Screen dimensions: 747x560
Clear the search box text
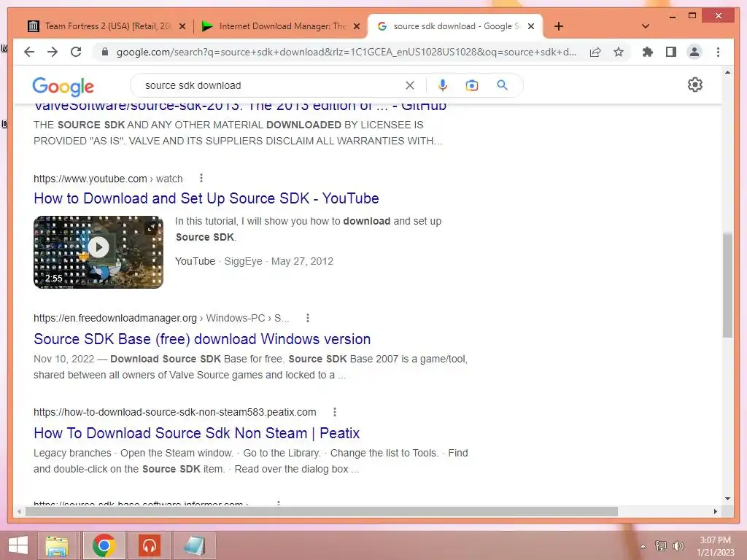point(410,85)
